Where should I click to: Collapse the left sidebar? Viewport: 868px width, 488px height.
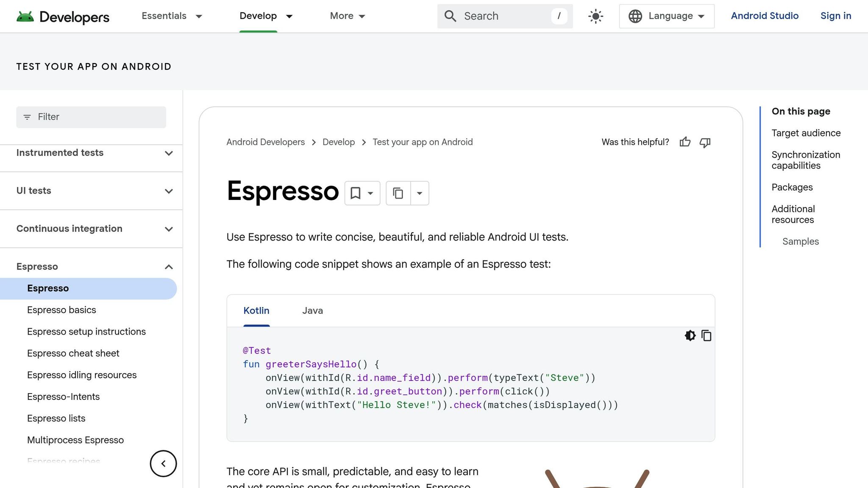[163, 463]
